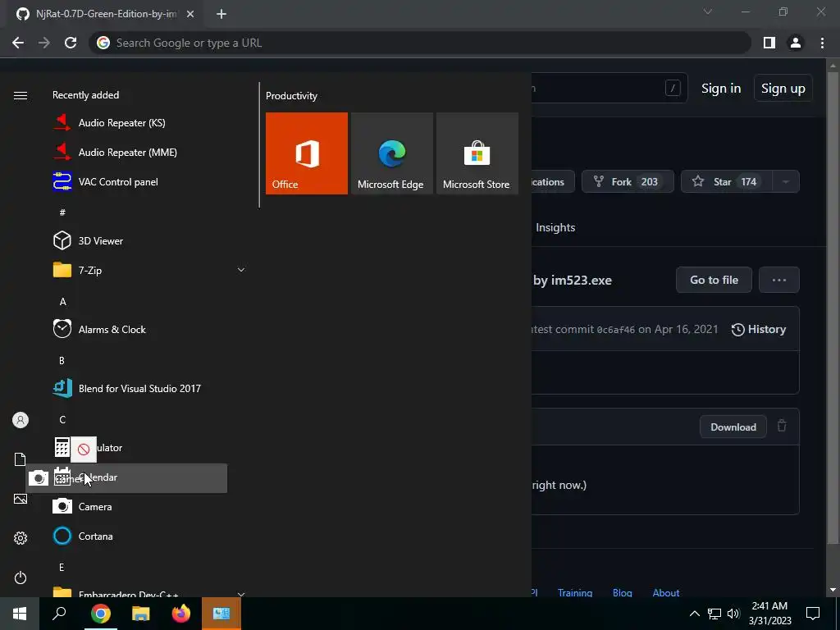Open Settings gear in Start sidebar
840x630 pixels.
[21, 538]
